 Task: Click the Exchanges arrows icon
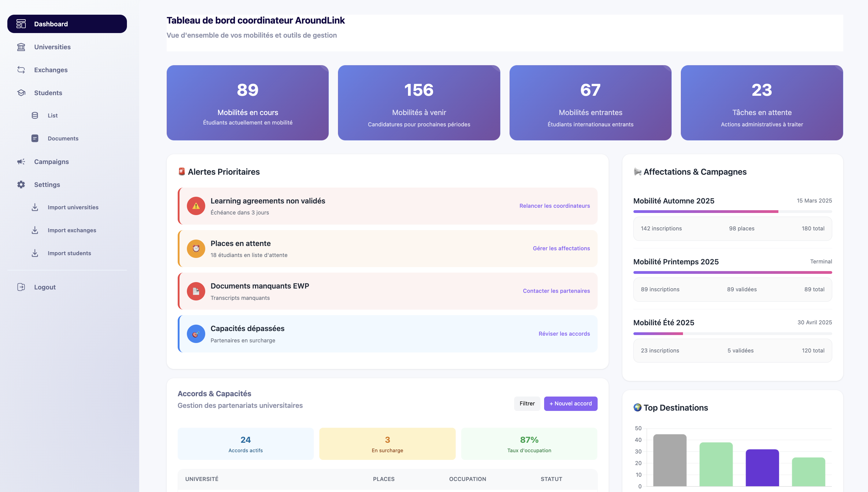21,70
